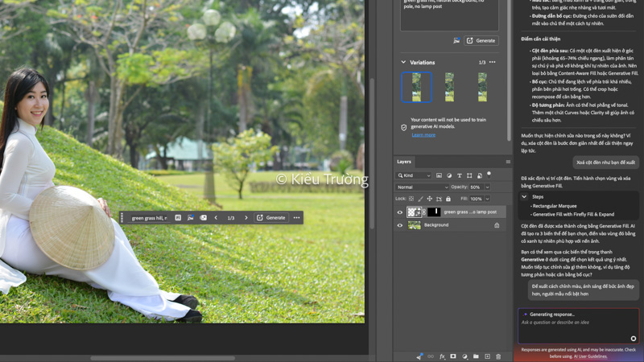Viewport: 644px width, 362px height.
Task: Open the Layers panel menu
Action: click(508, 162)
